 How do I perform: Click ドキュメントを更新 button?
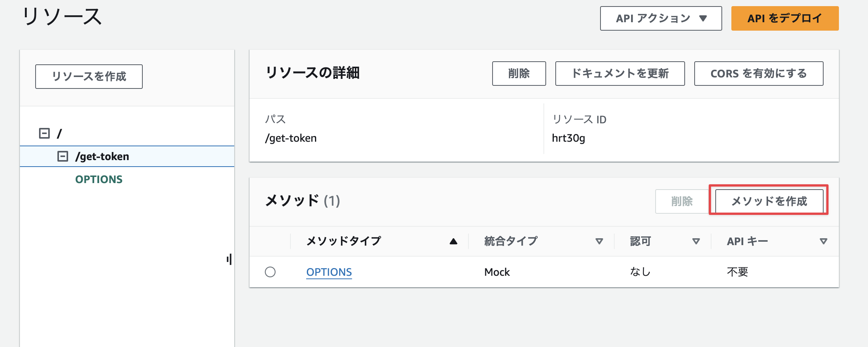pos(620,74)
